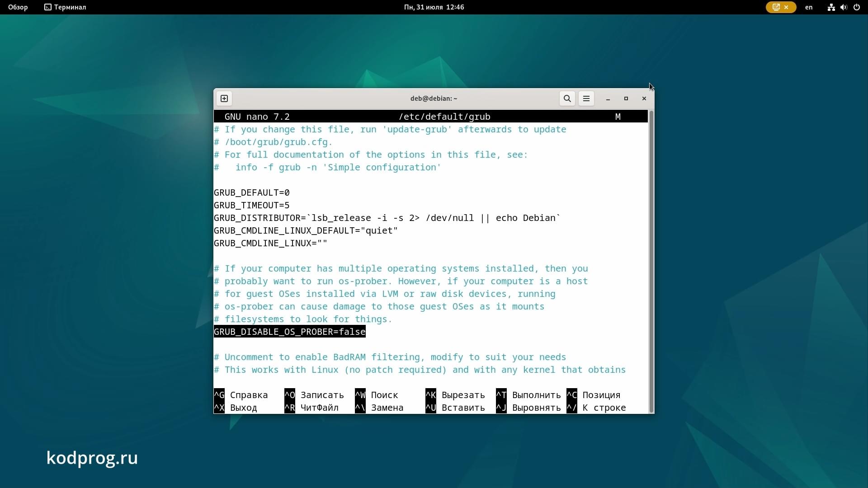
Task: Click the network status icon
Action: (x=831, y=7)
